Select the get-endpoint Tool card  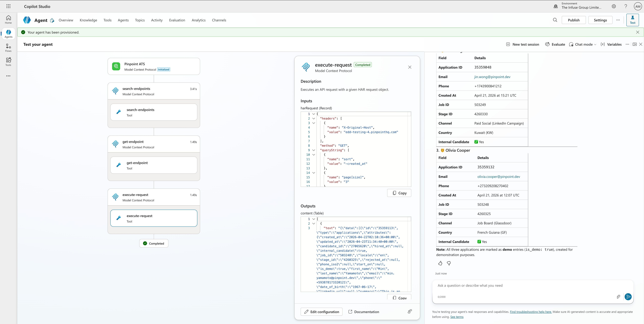[x=154, y=165]
